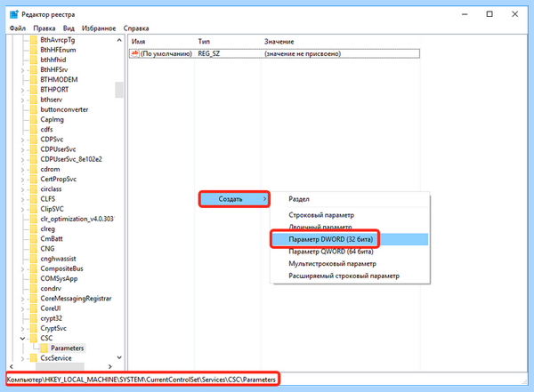
Task: Click the string value icon next to (По умолчанию)
Action: click(135, 53)
